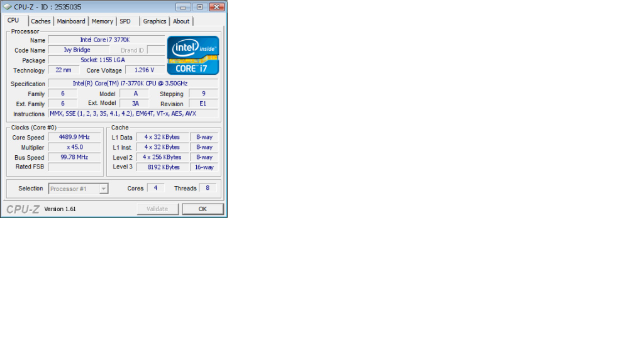Click the Model value A
644x362 pixels.
click(x=135, y=94)
